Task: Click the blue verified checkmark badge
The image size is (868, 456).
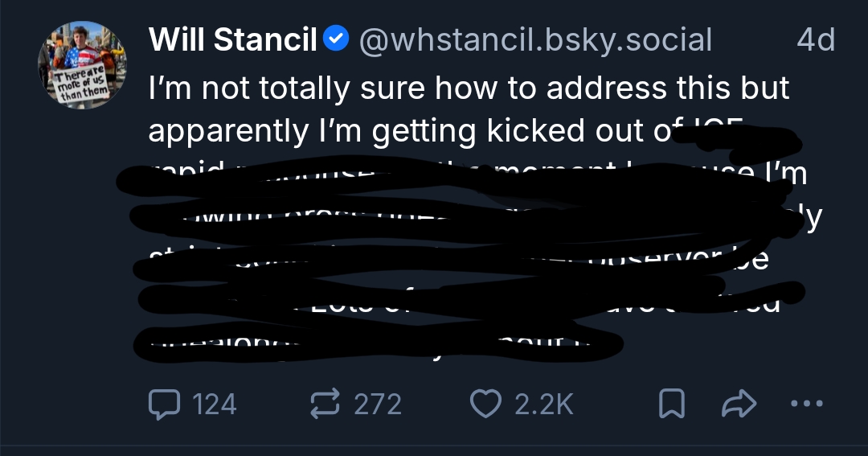Action: pyautogui.click(x=336, y=39)
